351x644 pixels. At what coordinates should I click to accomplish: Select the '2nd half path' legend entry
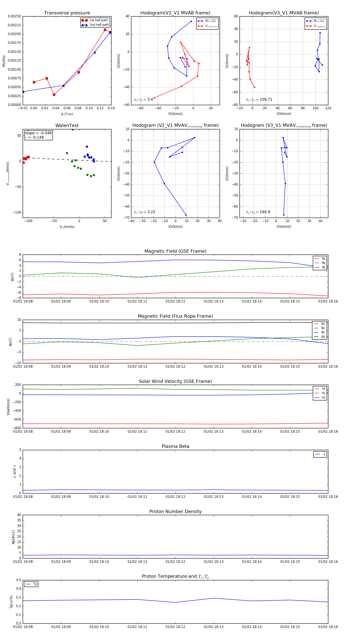(x=95, y=25)
